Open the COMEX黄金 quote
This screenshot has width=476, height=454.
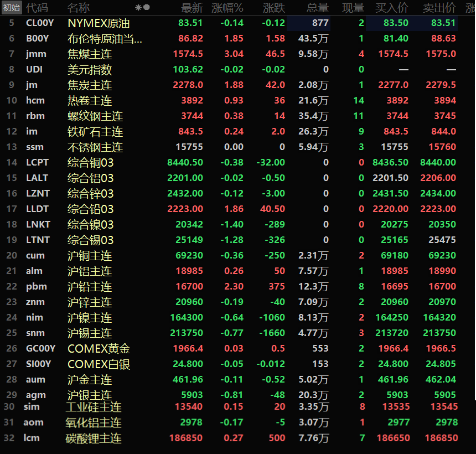(99, 349)
